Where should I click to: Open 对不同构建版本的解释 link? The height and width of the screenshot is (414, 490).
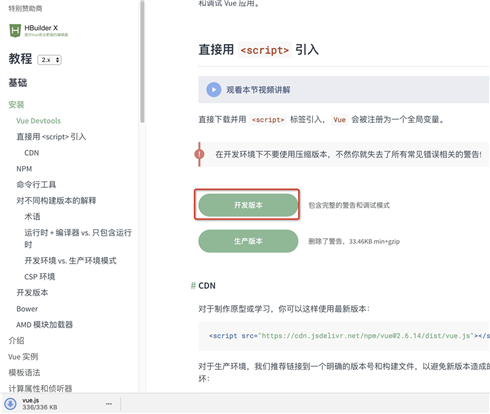[x=56, y=201]
